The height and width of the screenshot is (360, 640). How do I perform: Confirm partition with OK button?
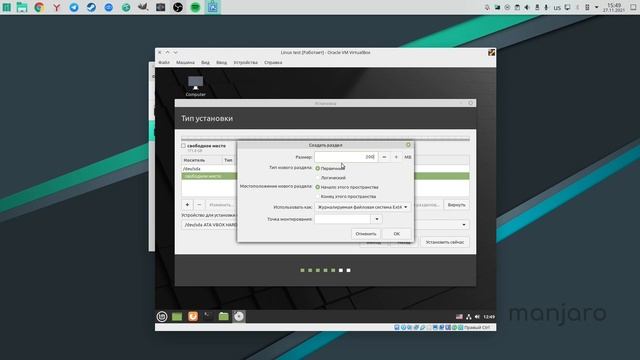coord(397,234)
